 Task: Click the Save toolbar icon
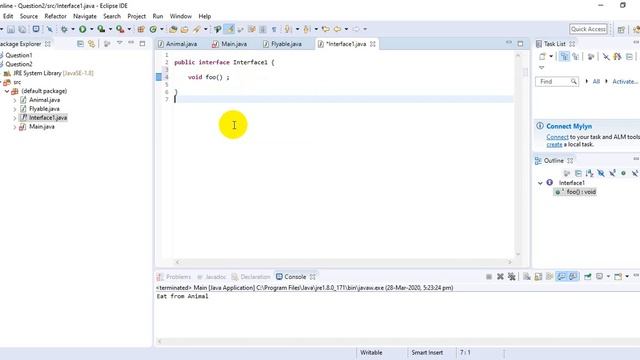11,29
